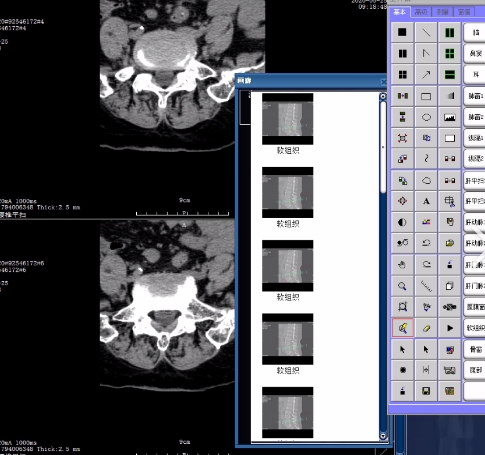Screen dimensions: 485x455
Task: Start cine playback with the play icon
Action: tap(450, 328)
